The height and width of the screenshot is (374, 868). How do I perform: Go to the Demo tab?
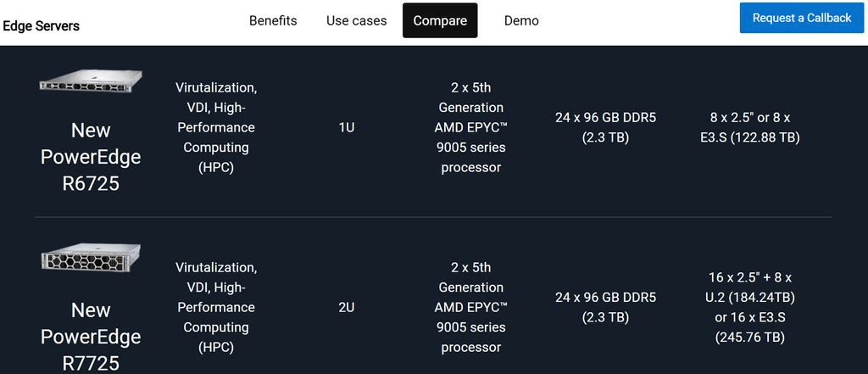coord(521,20)
